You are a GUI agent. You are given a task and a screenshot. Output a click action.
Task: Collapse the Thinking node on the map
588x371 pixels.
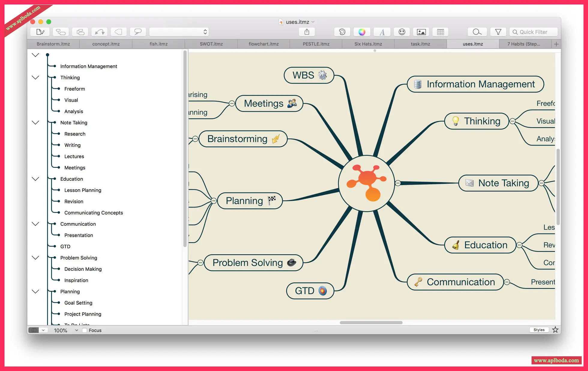coord(512,121)
